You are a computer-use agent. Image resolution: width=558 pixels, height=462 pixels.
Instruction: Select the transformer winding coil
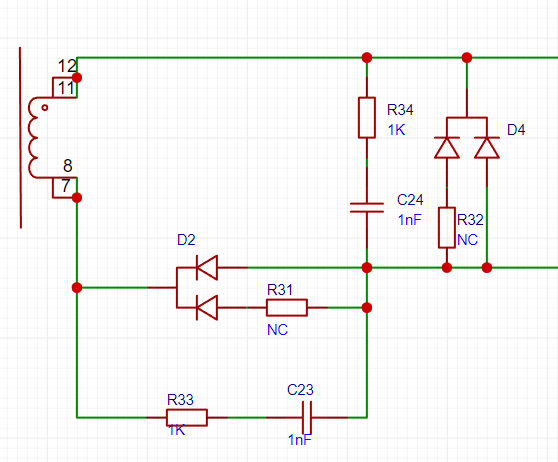tap(35, 137)
